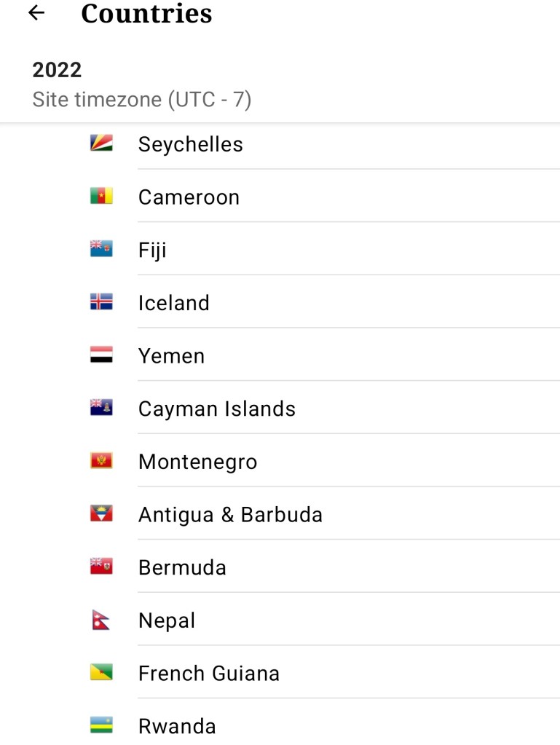Open the Montenegro list entry
The height and width of the screenshot is (745, 560).
(197, 462)
